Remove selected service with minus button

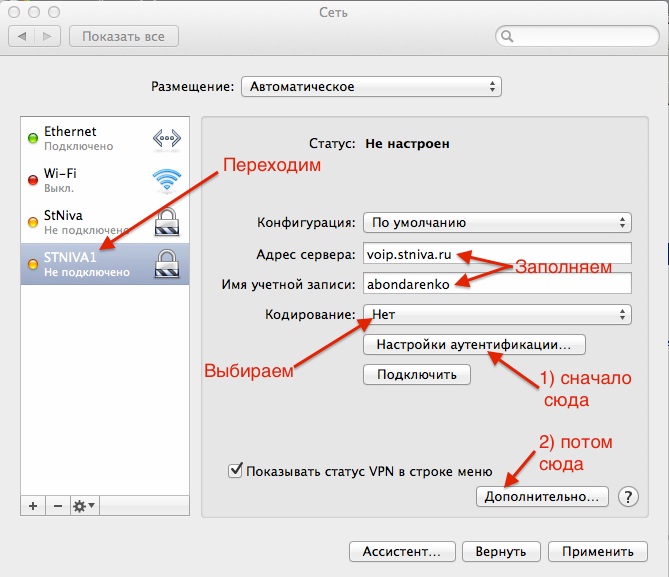click(x=57, y=506)
